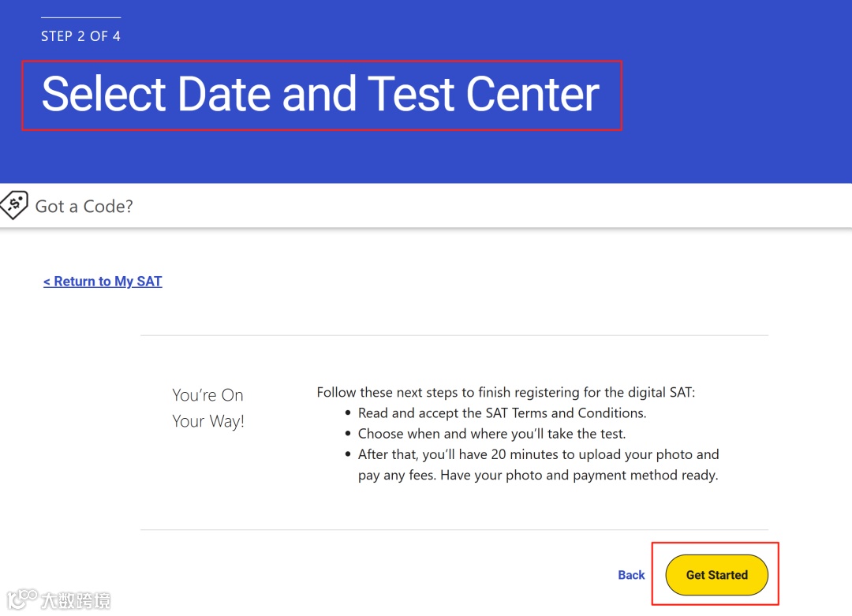Click the STEP 2 OF 4 indicator
Image resolution: width=852 pixels, height=616 pixels.
coord(80,36)
